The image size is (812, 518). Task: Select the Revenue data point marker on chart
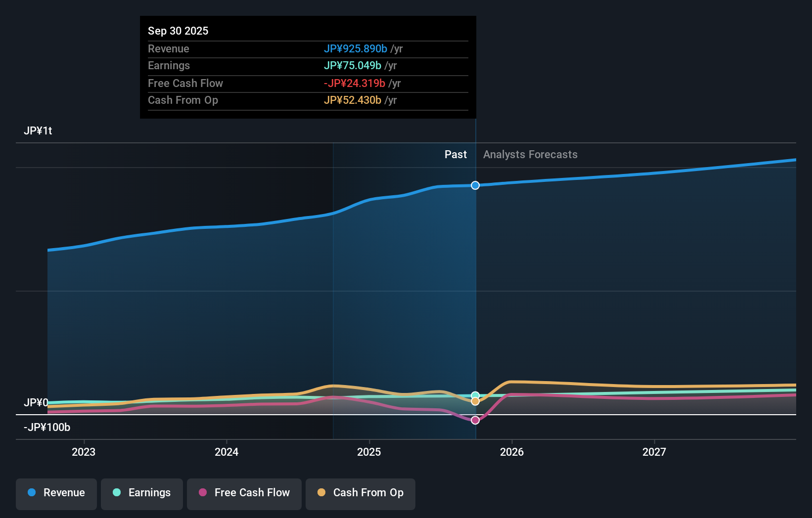[x=475, y=185]
